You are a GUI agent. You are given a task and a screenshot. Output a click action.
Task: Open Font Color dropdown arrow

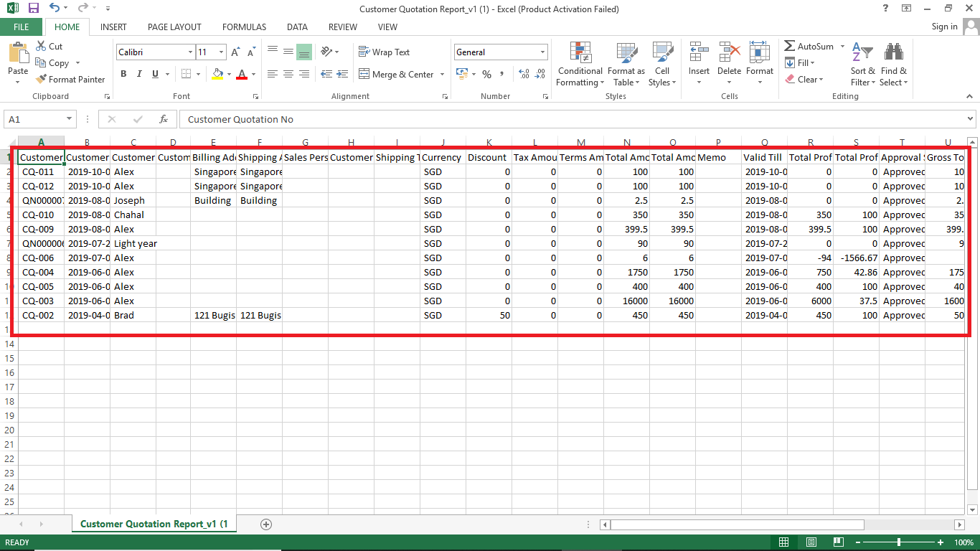[x=254, y=74]
